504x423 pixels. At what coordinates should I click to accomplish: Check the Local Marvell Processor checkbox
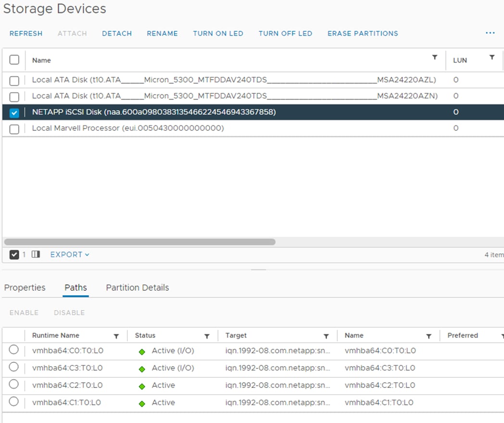point(14,129)
